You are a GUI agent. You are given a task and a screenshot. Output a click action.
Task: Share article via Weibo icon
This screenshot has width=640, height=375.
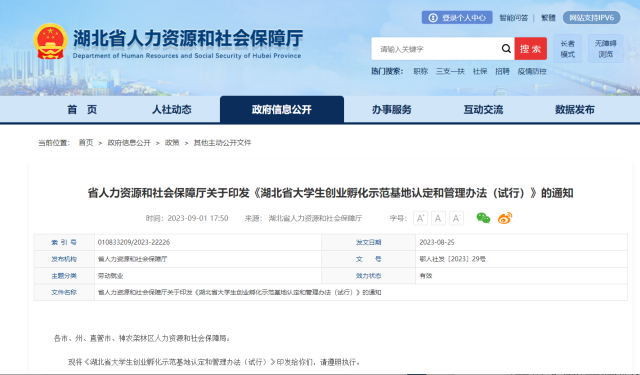[x=505, y=218]
